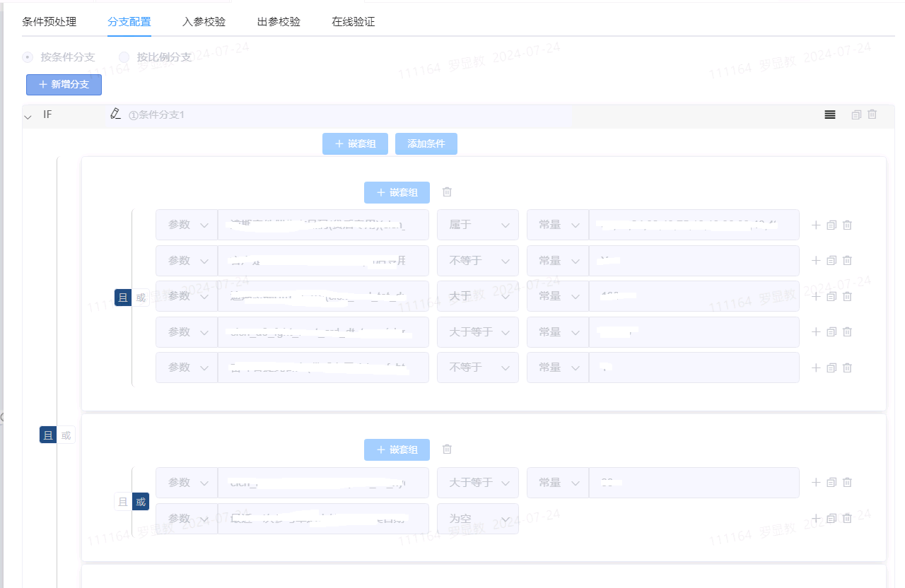Switch to the 条件预处理 tab
This screenshot has height=588, width=905.
click(49, 21)
